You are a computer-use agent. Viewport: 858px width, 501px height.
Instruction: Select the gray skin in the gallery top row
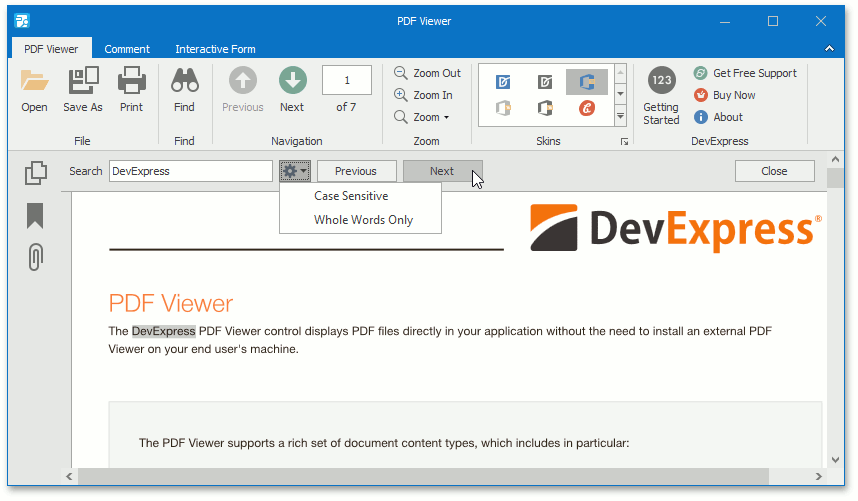point(544,82)
